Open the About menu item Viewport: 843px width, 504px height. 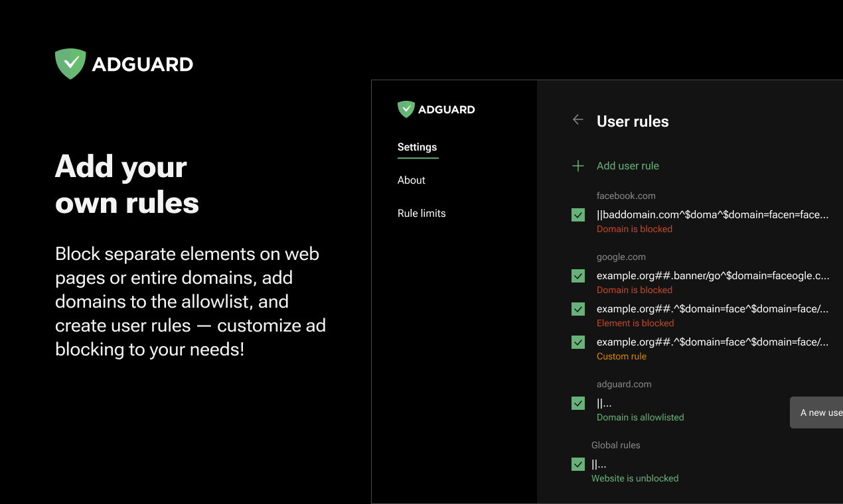pos(412,180)
